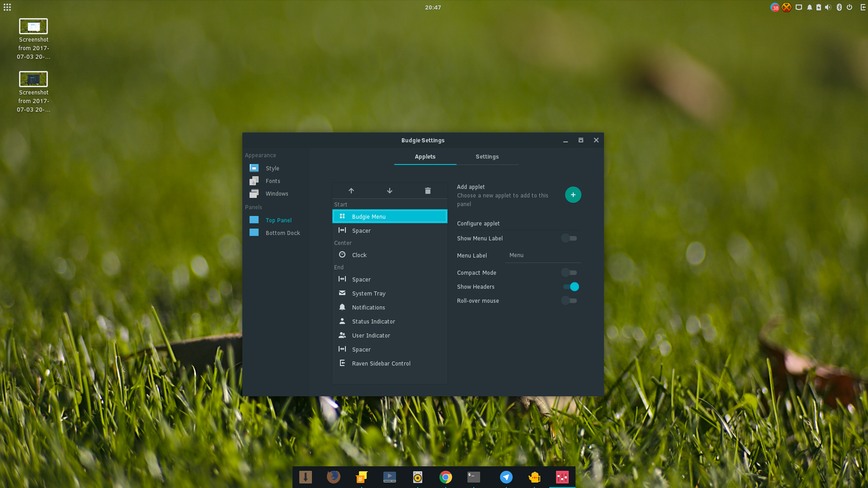The width and height of the screenshot is (868, 488).
Task: Open the video player app in dock
Action: pyautogui.click(x=390, y=477)
